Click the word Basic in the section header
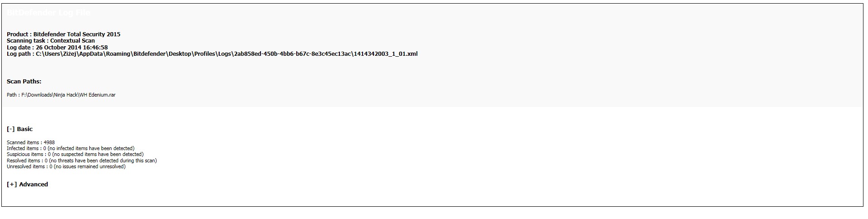 click(25, 129)
